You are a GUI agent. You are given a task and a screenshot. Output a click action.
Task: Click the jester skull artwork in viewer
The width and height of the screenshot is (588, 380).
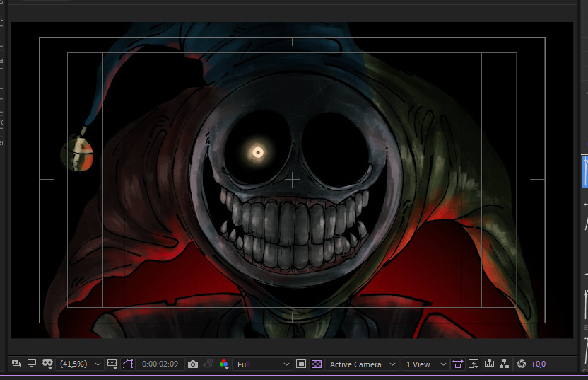point(292,180)
